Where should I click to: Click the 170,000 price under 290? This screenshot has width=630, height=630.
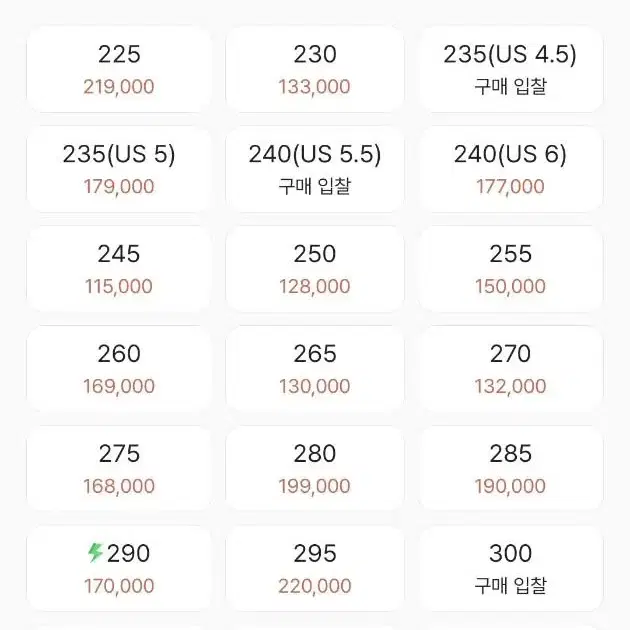coord(119,586)
